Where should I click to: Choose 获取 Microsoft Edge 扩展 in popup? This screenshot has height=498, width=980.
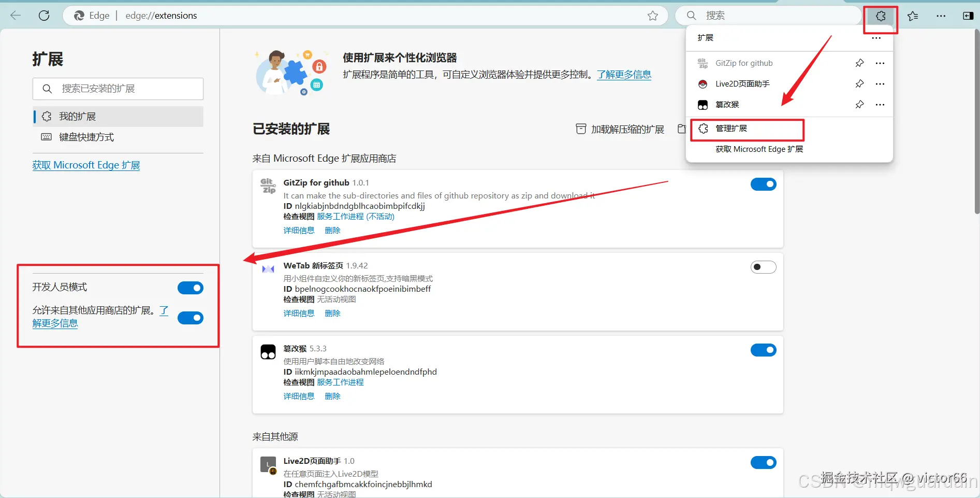coord(759,149)
